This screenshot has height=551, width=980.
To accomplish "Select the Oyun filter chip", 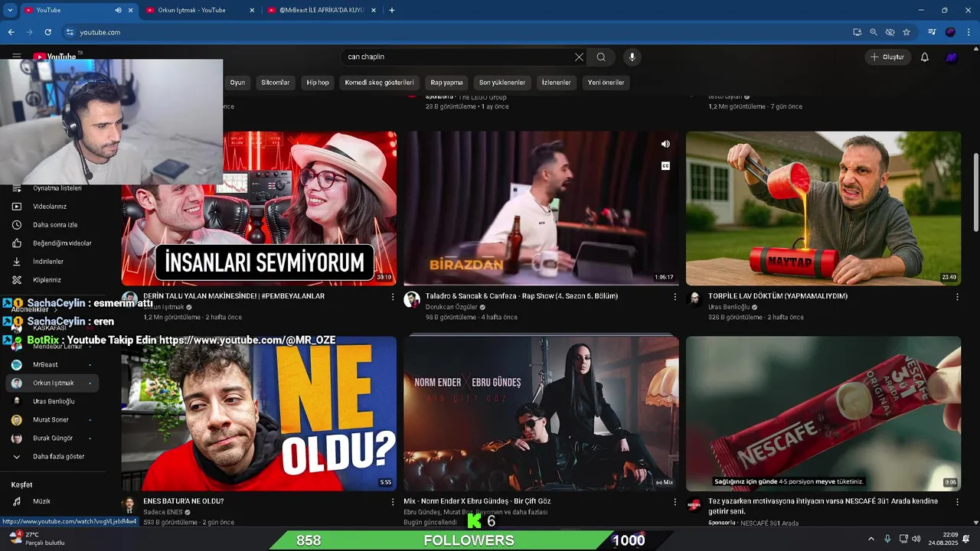I will (237, 83).
